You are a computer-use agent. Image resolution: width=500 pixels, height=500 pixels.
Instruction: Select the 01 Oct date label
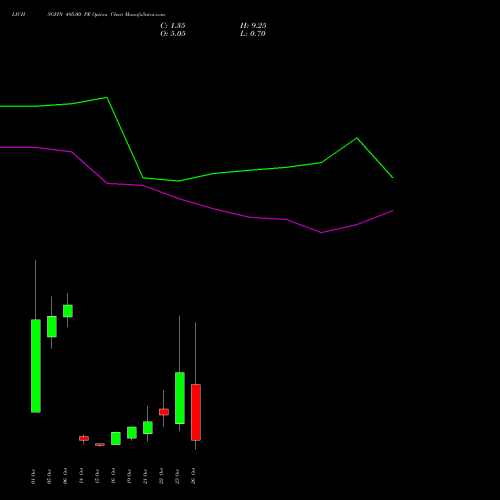(33, 476)
